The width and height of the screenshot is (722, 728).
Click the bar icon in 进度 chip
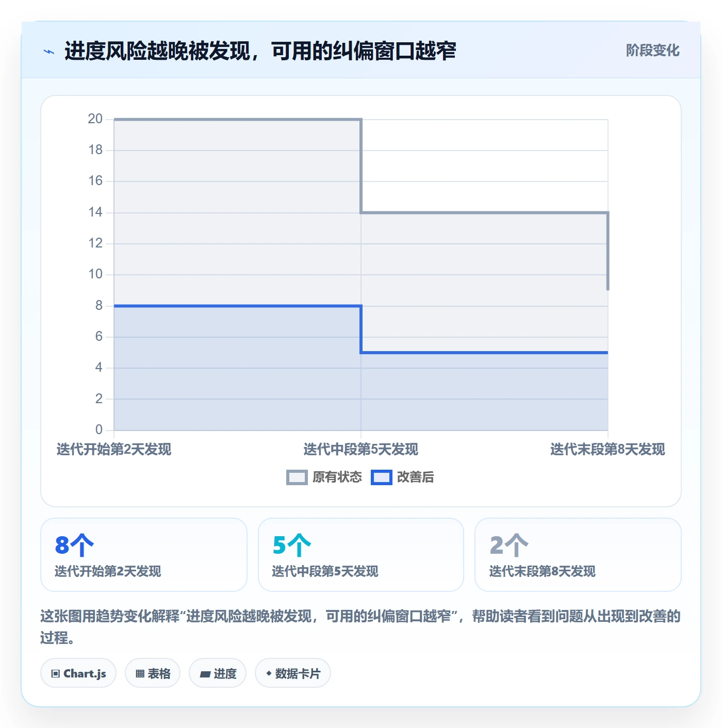pos(205,674)
